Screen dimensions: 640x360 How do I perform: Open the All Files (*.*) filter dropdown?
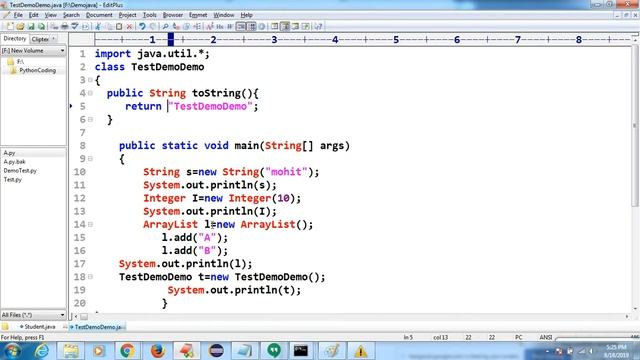[x=62, y=315]
